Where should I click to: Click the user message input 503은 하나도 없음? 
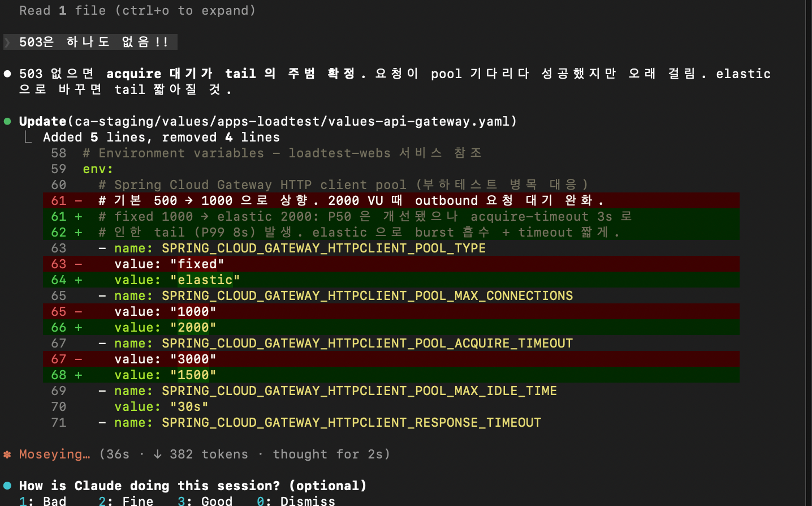point(93,42)
